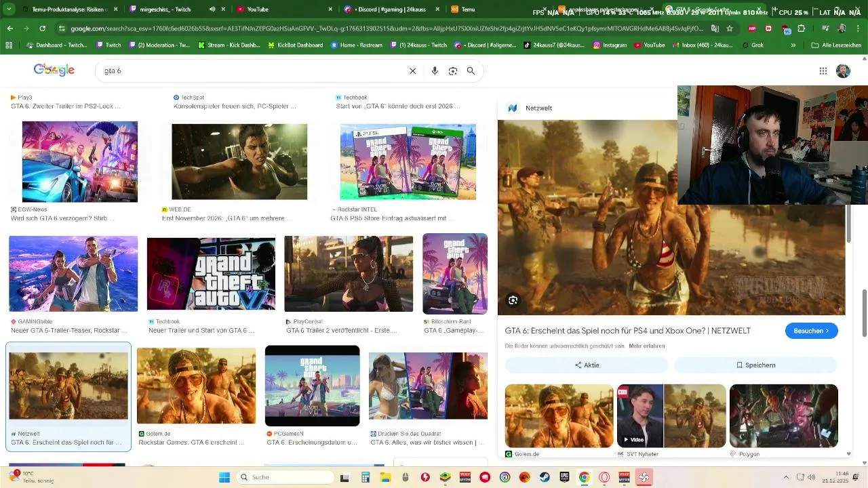Screen dimensions: 868x488
Task: Click the Lens icon on the preview image
Action: point(513,300)
